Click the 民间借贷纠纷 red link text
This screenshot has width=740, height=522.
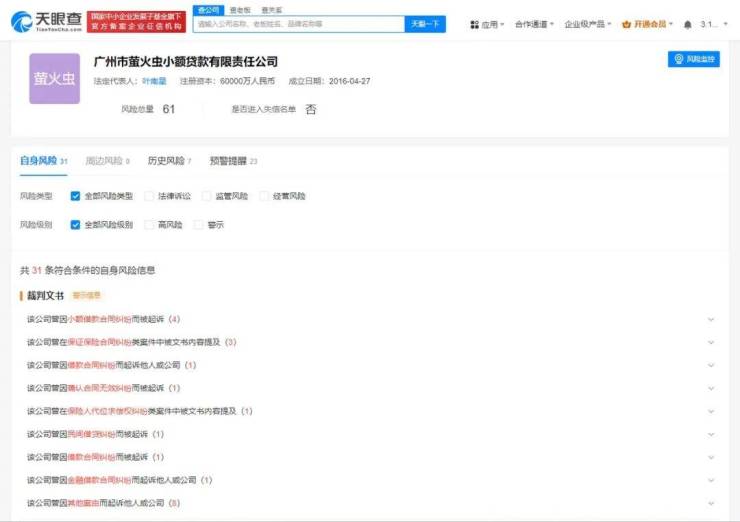tap(92, 434)
